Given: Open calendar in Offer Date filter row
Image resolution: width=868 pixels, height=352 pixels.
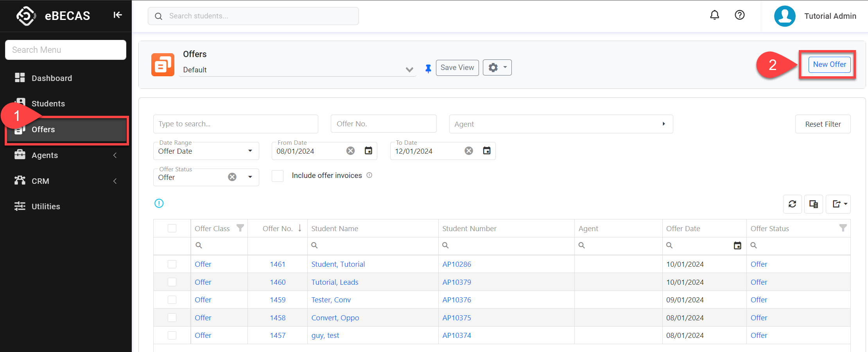Looking at the screenshot, I should [x=737, y=246].
